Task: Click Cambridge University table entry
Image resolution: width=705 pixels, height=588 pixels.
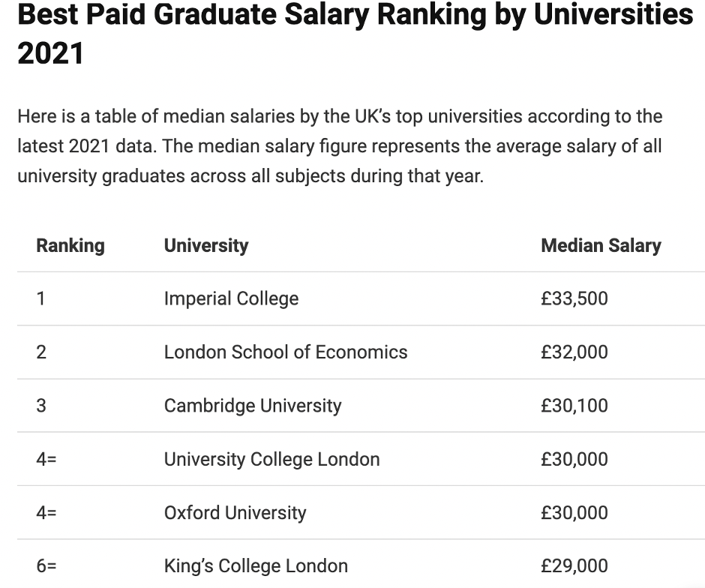Action: [x=253, y=406]
